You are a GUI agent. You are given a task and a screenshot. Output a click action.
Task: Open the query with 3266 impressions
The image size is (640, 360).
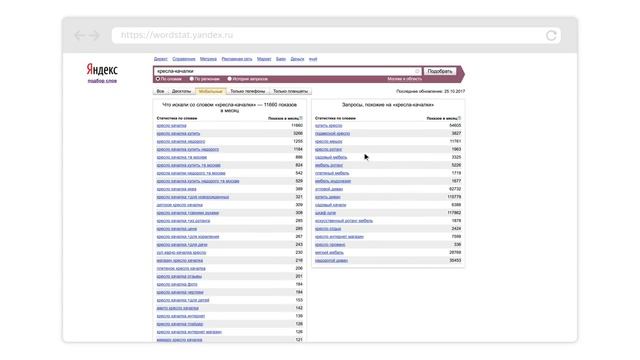[x=178, y=133]
